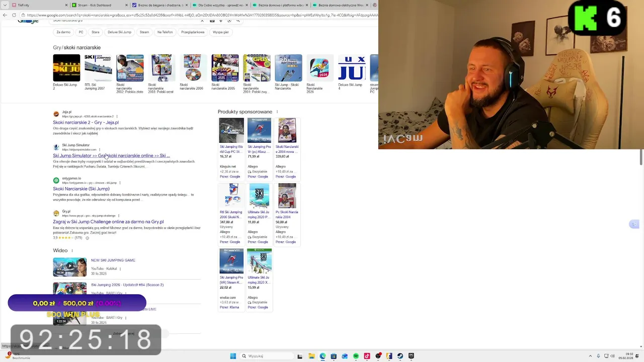Apply the Przeglądarkowa filter chip
Viewport: 644px width, 362px height.
(193, 32)
